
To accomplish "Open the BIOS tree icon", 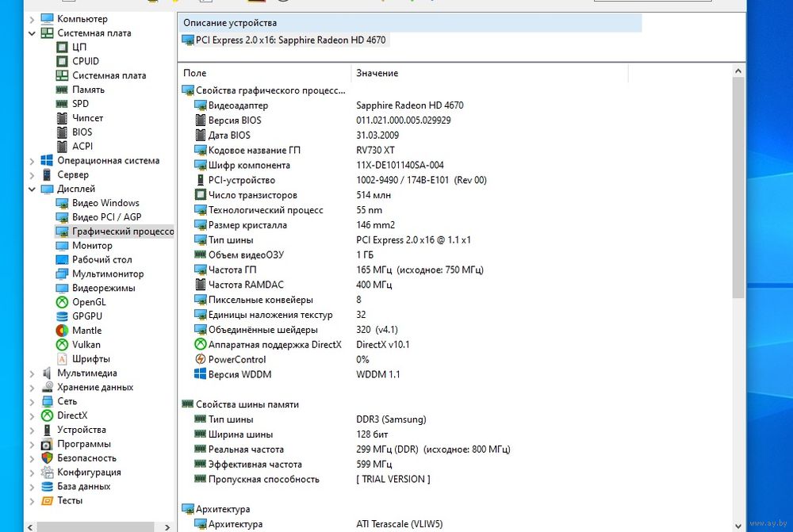I will (x=62, y=132).
